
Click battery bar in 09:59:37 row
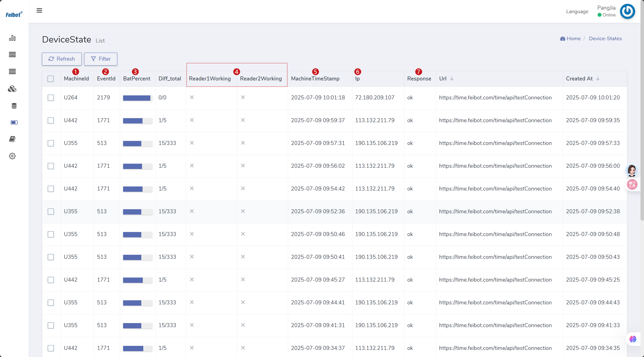tap(137, 121)
